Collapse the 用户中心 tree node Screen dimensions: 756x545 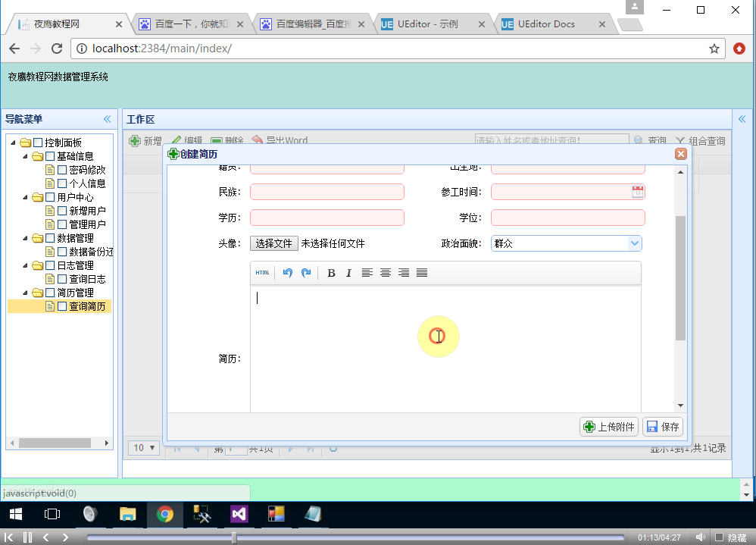[x=26, y=197]
